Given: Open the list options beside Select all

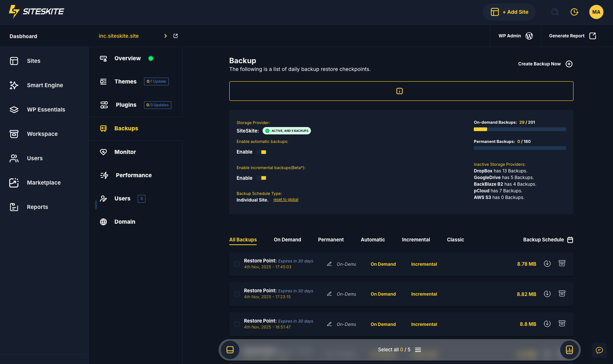Looking at the screenshot, I should pos(418,349).
